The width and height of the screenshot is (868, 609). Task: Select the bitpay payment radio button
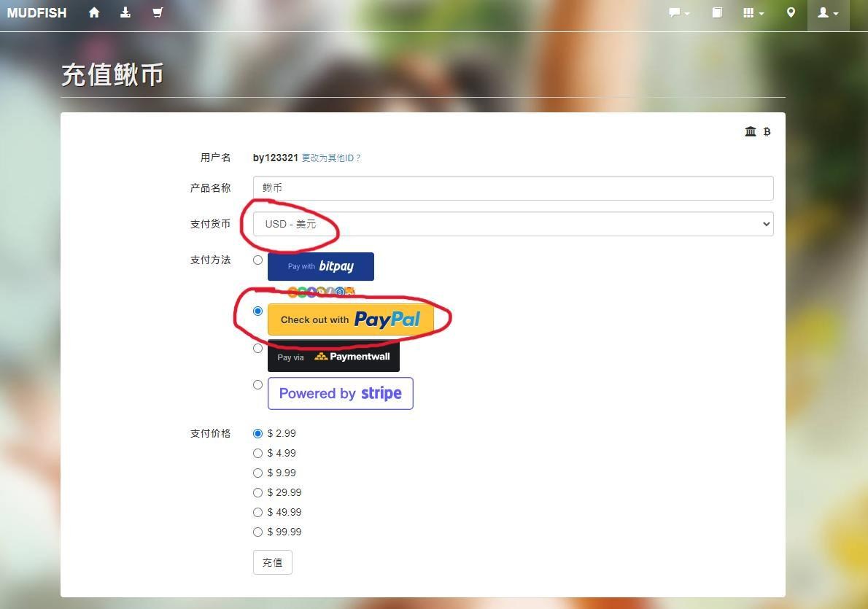coord(257,260)
